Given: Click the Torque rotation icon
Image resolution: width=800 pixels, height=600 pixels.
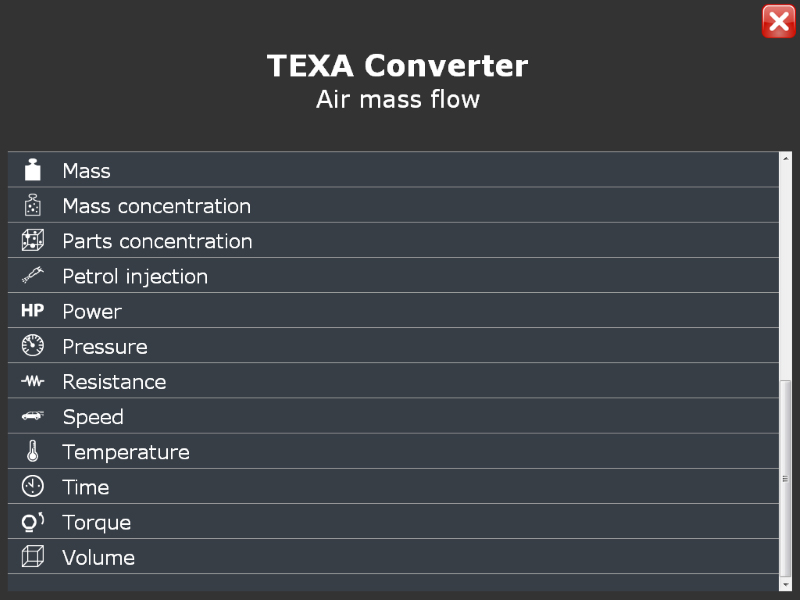Looking at the screenshot, I should click(x=33, y=522).
